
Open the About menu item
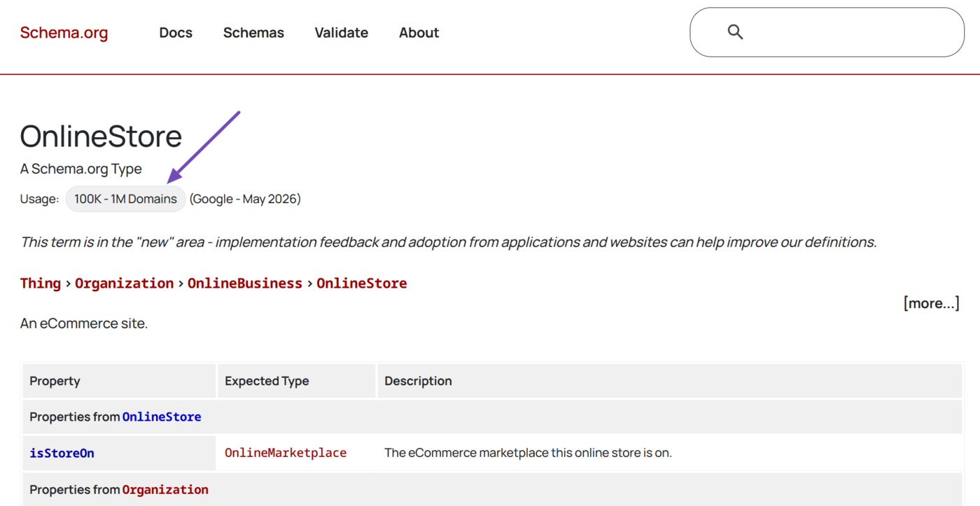coord(419,32)
